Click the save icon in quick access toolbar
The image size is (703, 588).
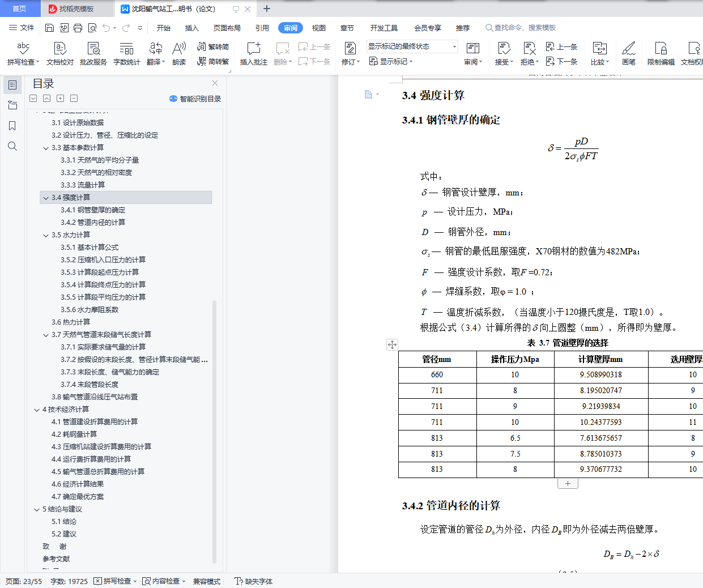pos(49,28)
